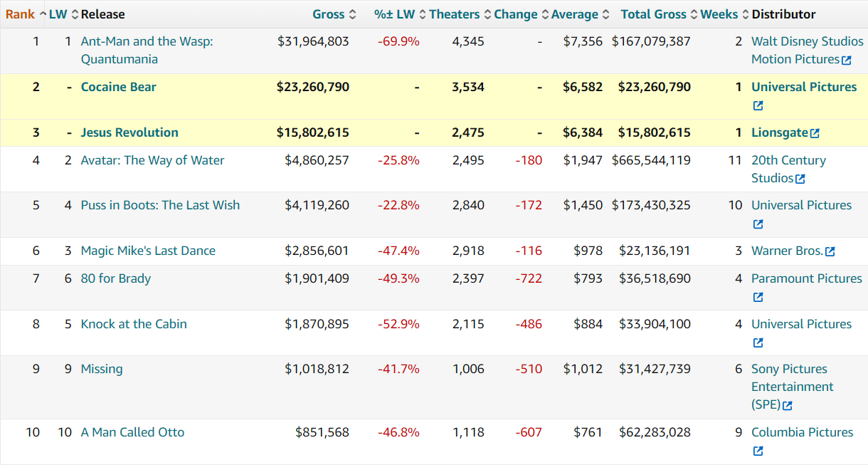Open Ant-Man and the Wasp: Quantumania release page
Screen dimensions: 868x465
pyautogui.click(x=147, y=51)
